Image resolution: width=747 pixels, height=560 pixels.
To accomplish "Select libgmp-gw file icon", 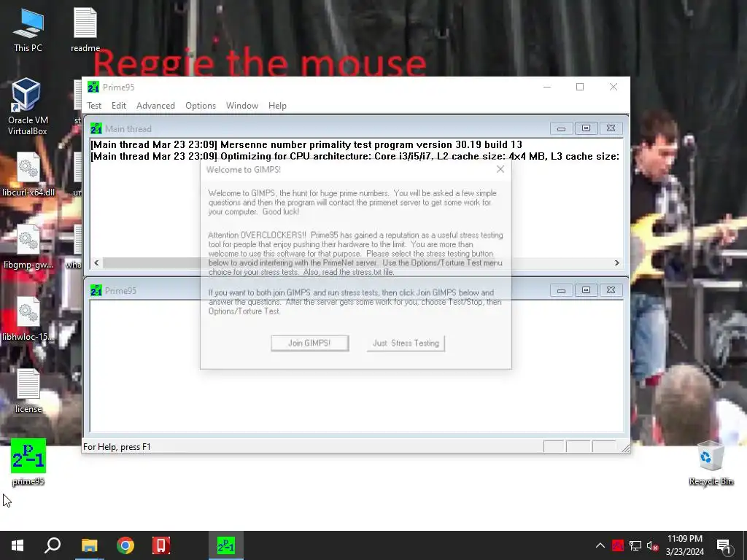I will 28,246.
